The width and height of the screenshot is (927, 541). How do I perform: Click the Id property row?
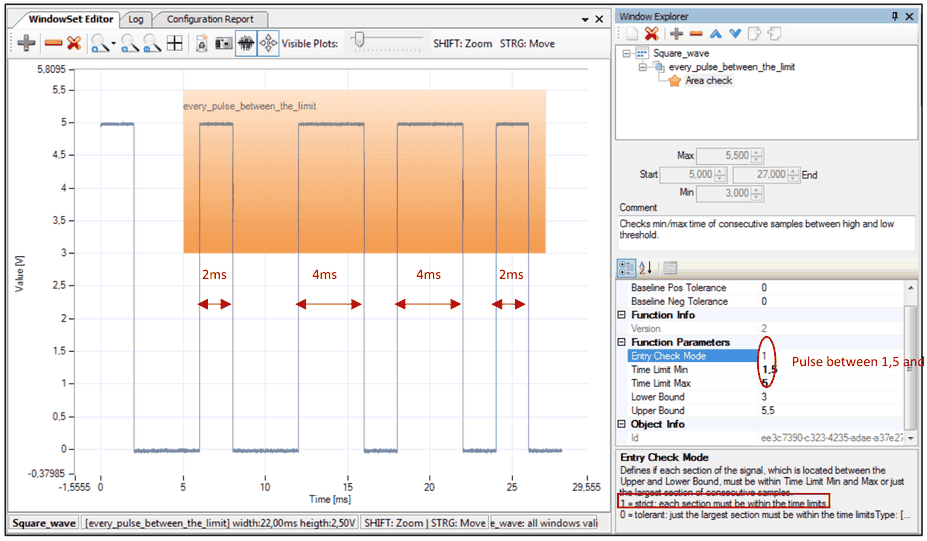click(x=766, y=438)
